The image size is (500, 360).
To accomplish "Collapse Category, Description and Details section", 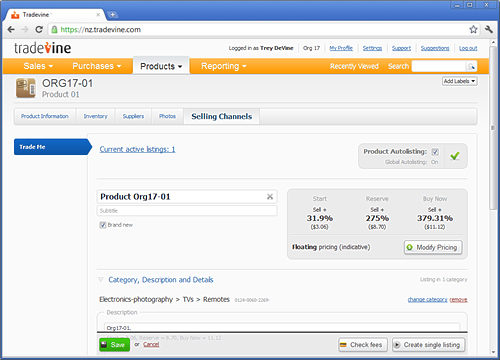I will click(x=100, y=280).
